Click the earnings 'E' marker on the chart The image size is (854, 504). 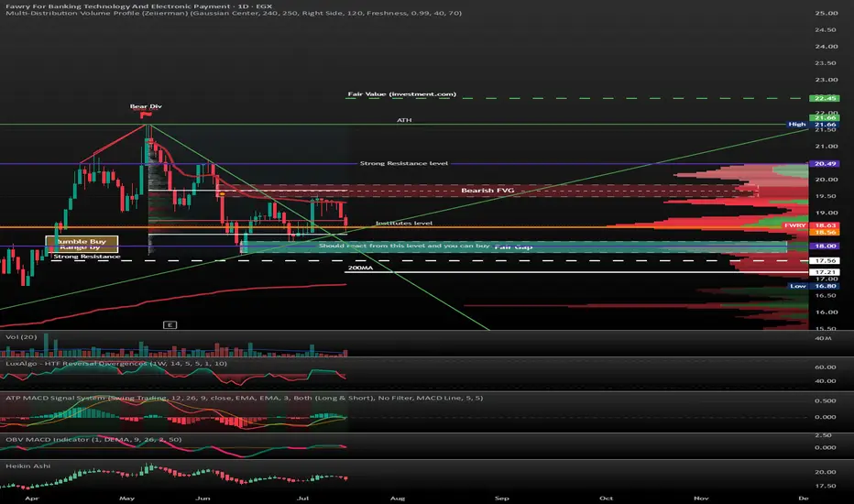pos(170,324)
